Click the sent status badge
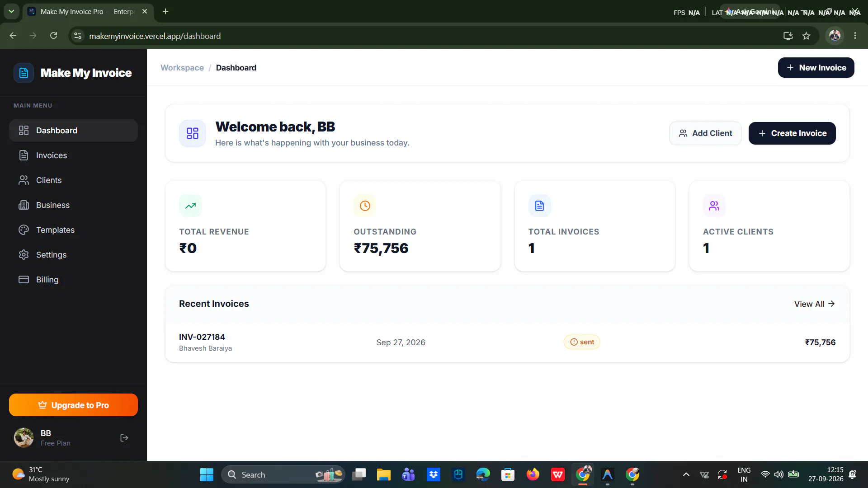Image resolution: width=868 pixels, height=488 pixels. coord(582,342)
